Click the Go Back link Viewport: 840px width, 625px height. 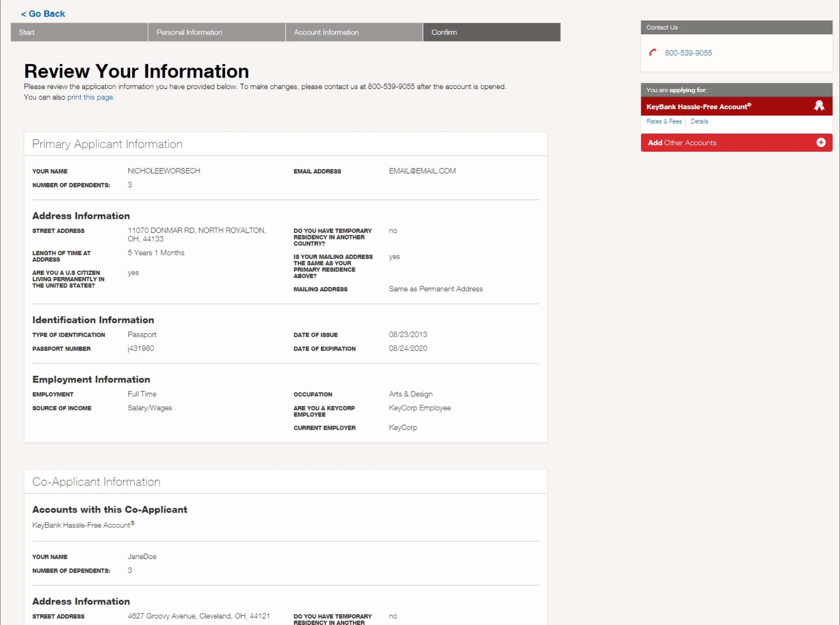click(x=43, y=14)
